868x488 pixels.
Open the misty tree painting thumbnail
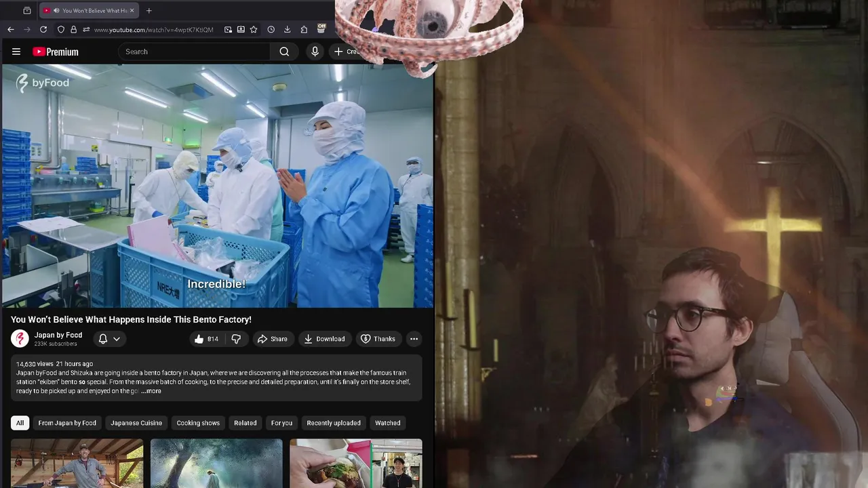pyautogui.click(x=216, y=464)
